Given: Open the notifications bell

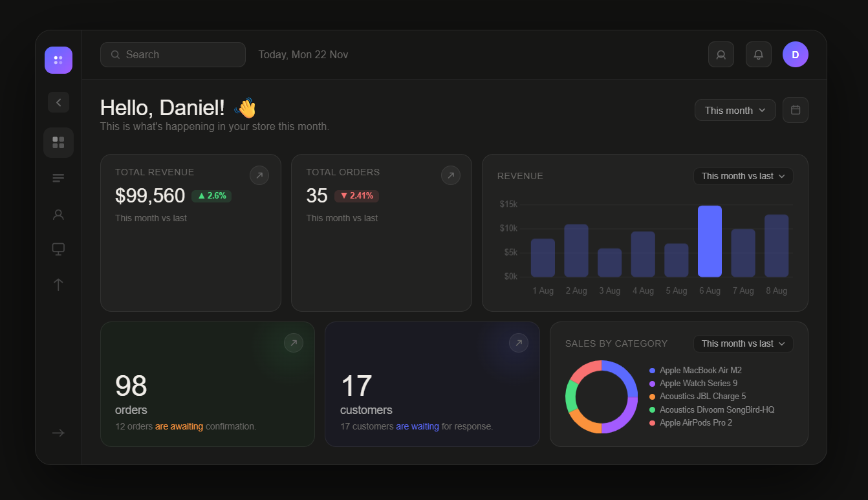Looking at the screenshot, I should 758,55.
